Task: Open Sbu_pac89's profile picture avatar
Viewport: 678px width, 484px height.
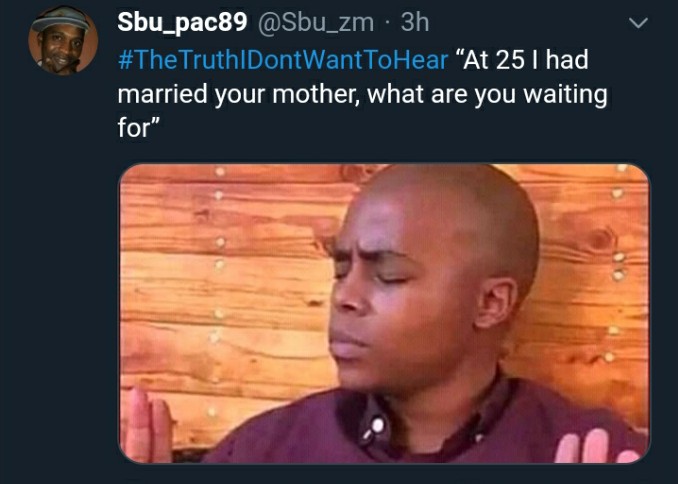Action: coord(63,40)
